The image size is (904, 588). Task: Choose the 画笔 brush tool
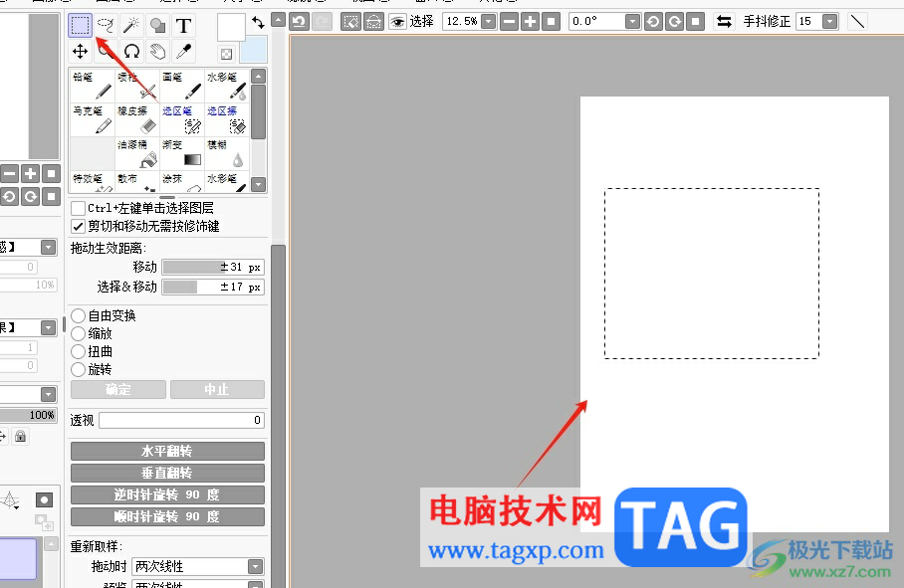(182, 86)
